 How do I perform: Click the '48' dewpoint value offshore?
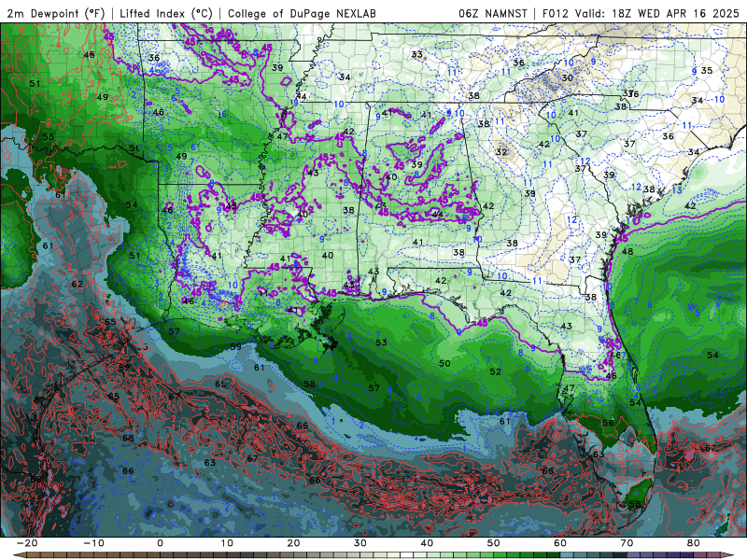[x=627, y=251]
